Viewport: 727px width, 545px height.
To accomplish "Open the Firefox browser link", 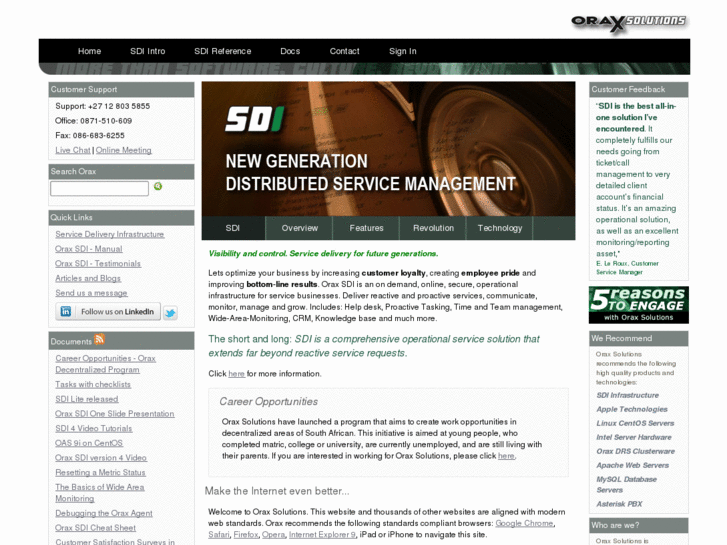I will (x=246, y=535).
